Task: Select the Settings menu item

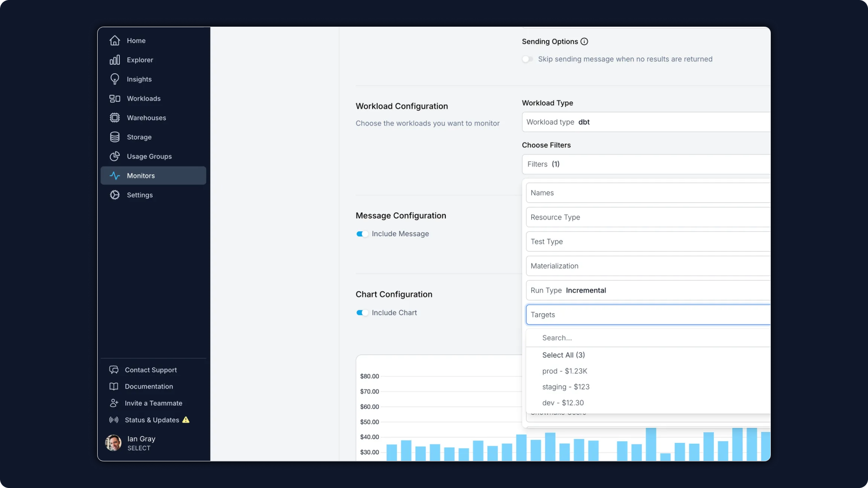Action: (140, 195)
